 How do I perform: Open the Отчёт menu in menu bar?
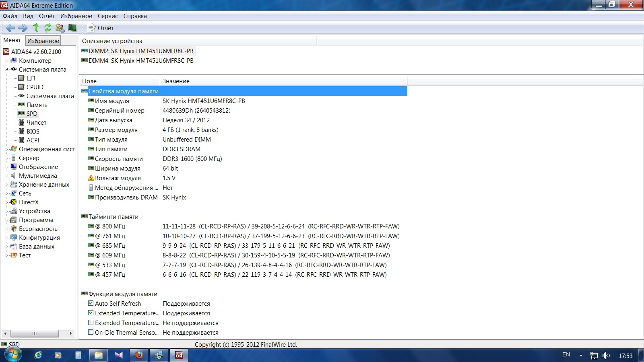click(x=47, y=16)
